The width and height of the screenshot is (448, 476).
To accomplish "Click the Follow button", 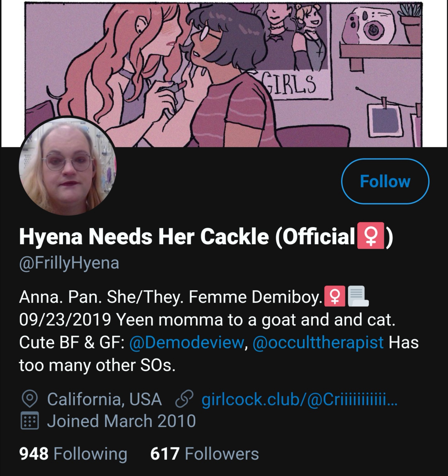I will [385, 181].
